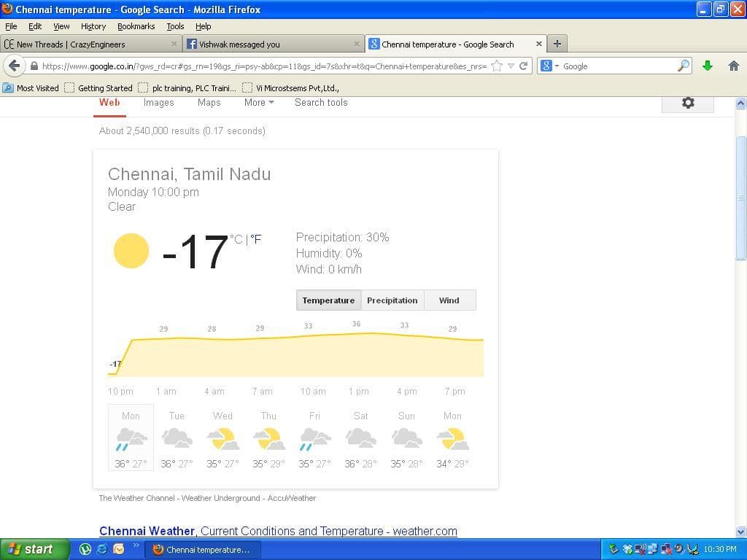
Task: Open the History menu
Action: tap(93, 26)
